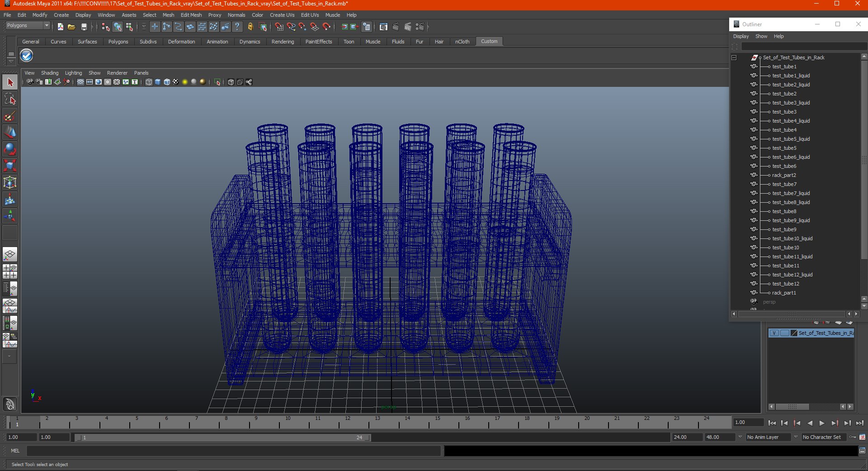Click the Script Editor icon

coord(862,451)
